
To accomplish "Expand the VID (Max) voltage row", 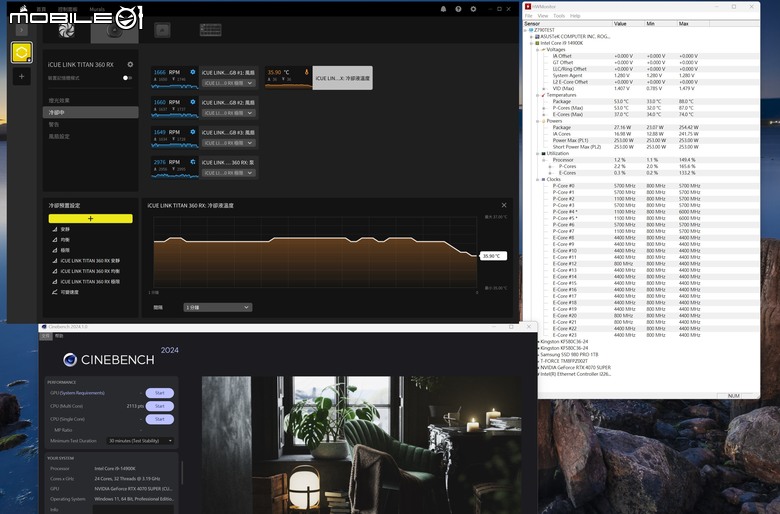I will click(x=544, y=89).
